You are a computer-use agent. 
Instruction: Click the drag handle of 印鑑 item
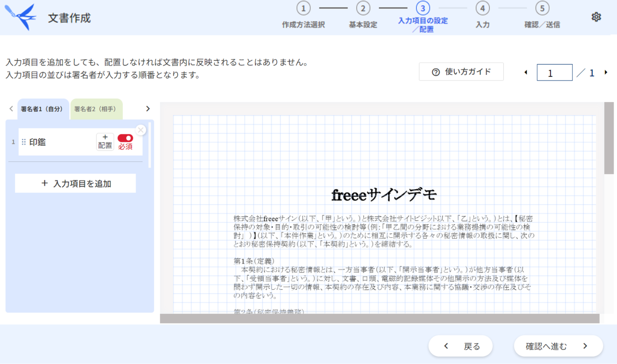[24, 142]
